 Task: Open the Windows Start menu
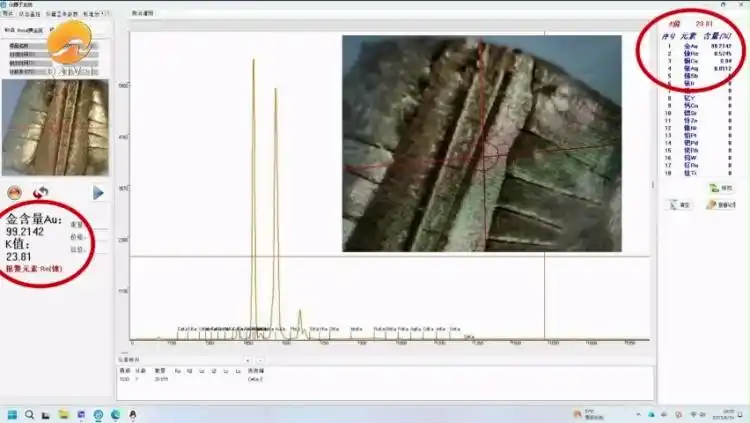pos(13,414)
